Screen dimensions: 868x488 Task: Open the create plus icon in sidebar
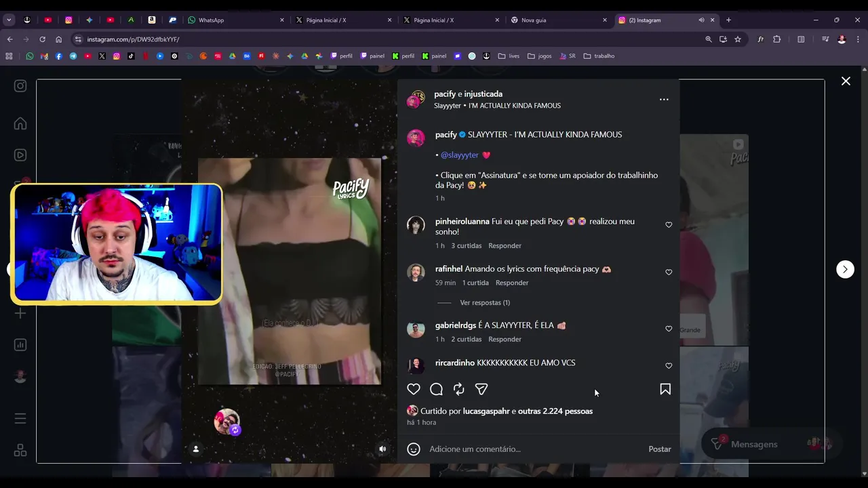point(20,313)
